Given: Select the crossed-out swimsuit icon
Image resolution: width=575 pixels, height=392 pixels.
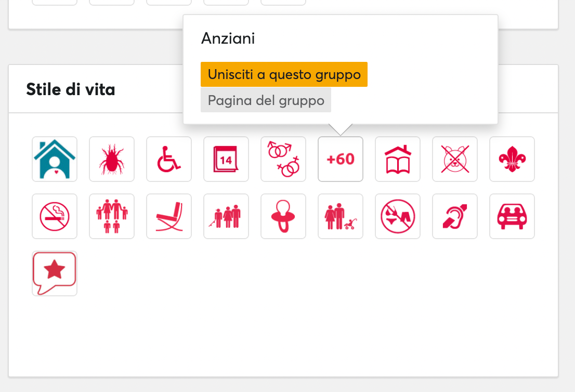Looking at the screenshot, I should click(398, 216).
